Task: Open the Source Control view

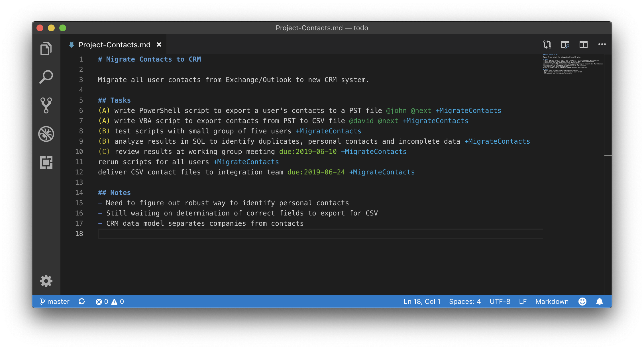Action: click(46, 105)
